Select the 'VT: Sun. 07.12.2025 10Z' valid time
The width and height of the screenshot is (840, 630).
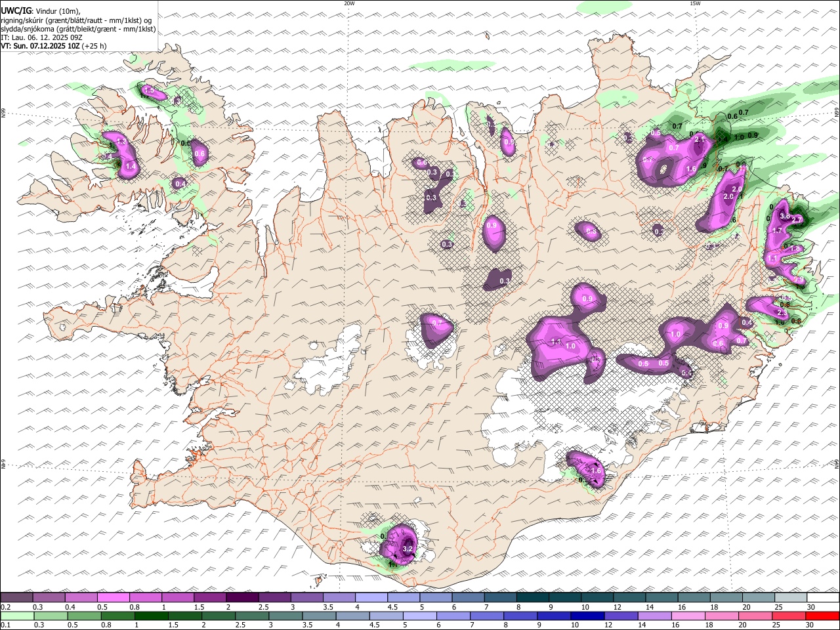point(41,46)
